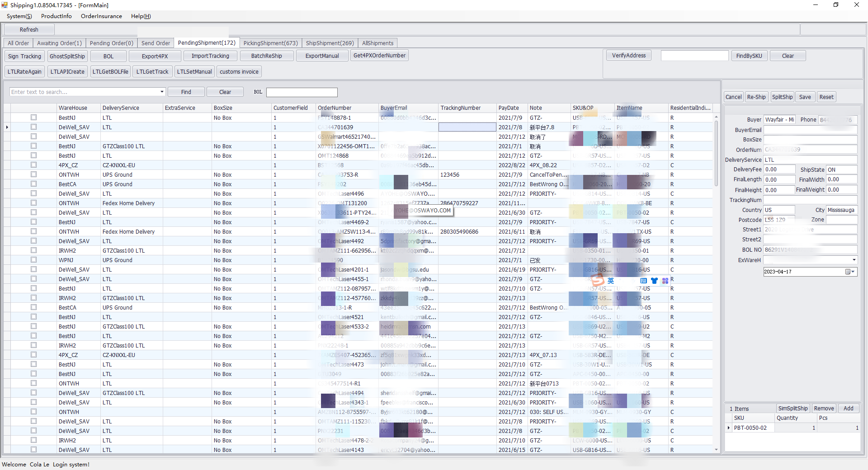Click the Get4PXOrderNumber button
This screenshot has height=470, width=868.
380,56
